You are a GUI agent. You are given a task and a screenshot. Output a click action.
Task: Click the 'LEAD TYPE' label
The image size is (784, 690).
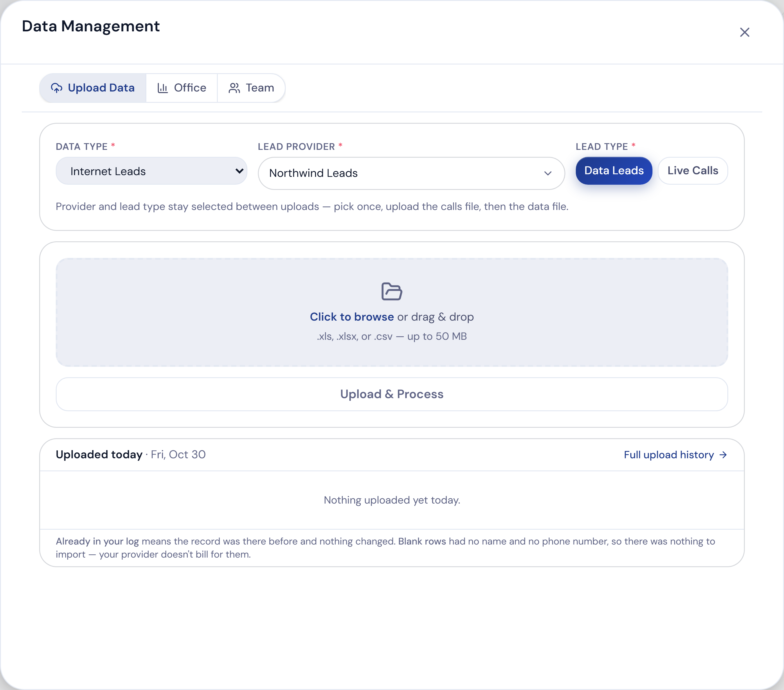tap(601, 147)
